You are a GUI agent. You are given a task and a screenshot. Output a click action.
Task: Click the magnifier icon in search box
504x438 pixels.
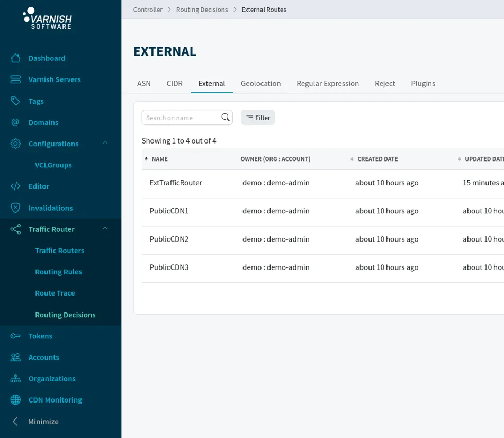[x=226, y=118]
